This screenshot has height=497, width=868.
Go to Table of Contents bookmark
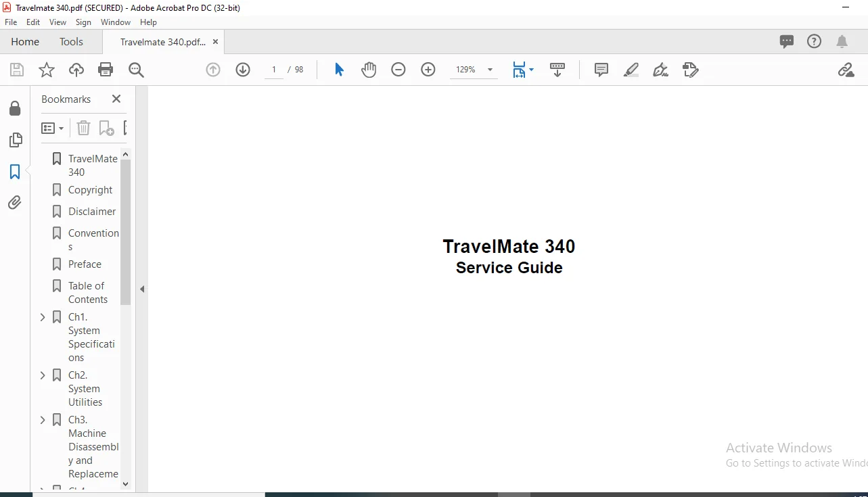[x=87, y=292]
